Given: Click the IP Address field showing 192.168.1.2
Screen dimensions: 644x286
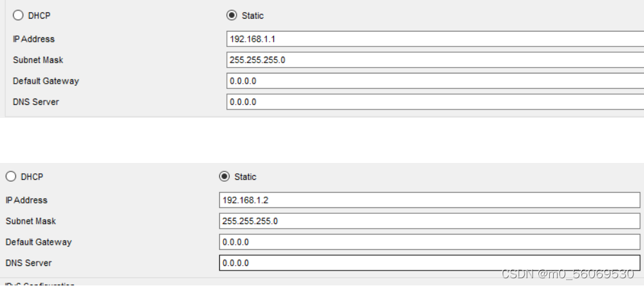Looking at the screenshot, I should 429,200.
